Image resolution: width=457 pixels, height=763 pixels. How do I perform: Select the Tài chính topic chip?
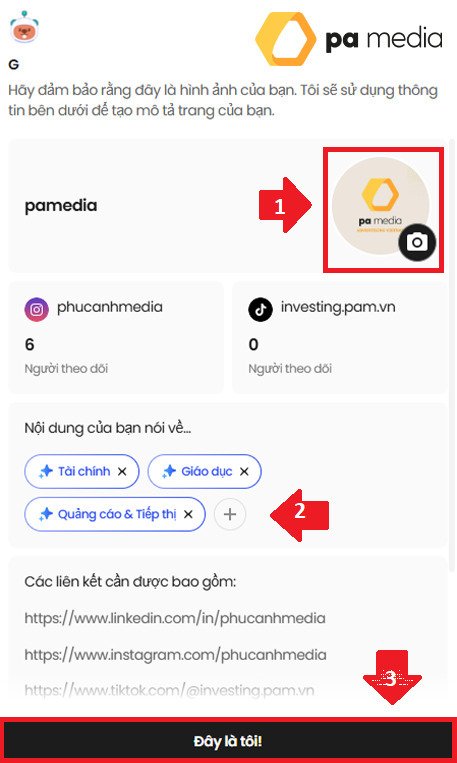(x=82, y=472)
